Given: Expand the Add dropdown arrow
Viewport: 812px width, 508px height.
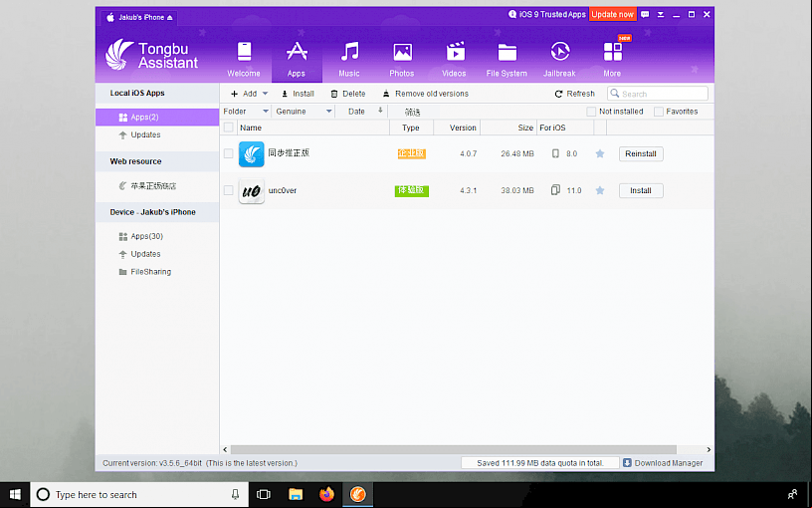Looking at the screenshot, I should point(265,94).
